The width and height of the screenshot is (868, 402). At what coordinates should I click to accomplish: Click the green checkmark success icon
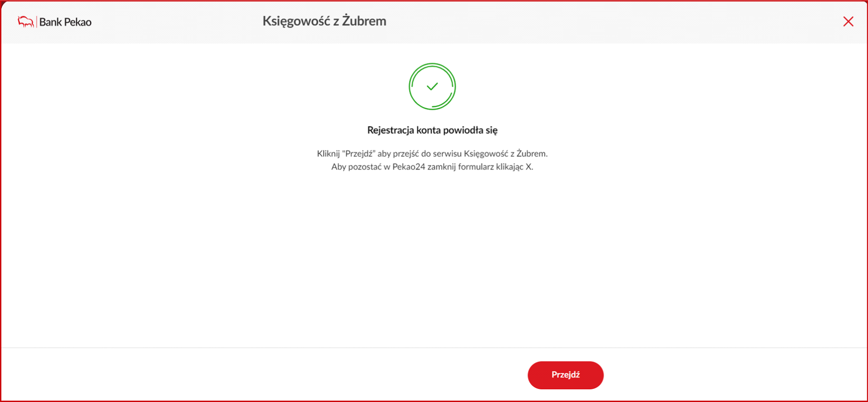point(432,86)
